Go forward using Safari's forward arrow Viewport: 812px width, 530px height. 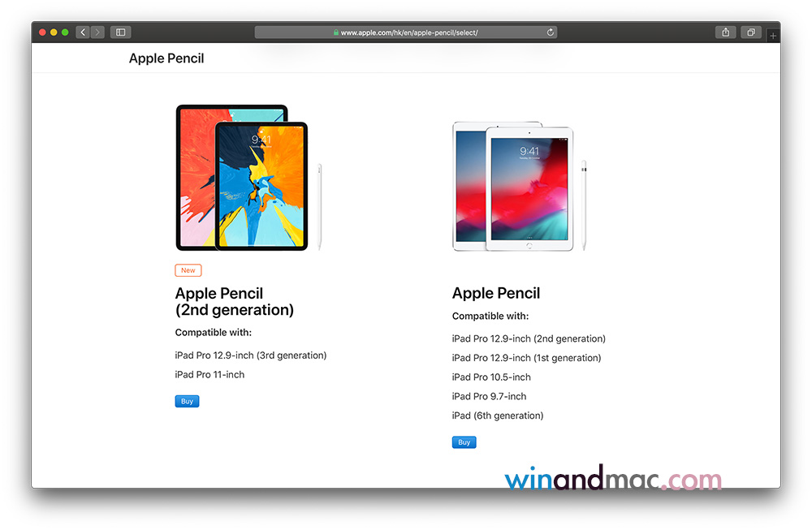[97, 32]
